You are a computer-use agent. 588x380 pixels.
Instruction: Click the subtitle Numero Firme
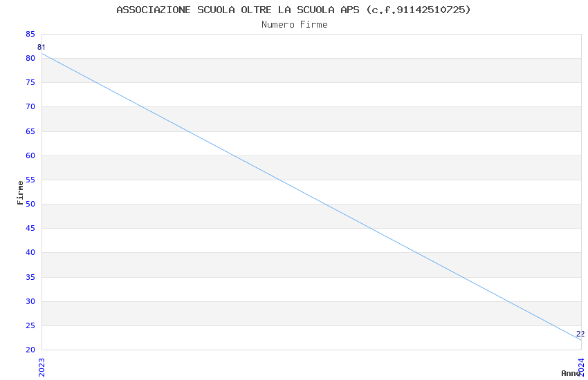coord(295,25)
